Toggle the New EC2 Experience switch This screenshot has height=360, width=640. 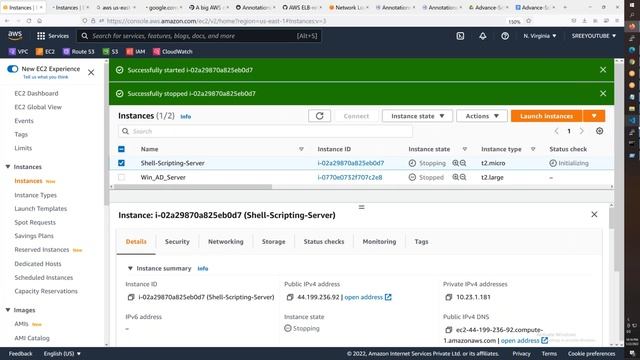pyautogui.click(x=13, y=69)
